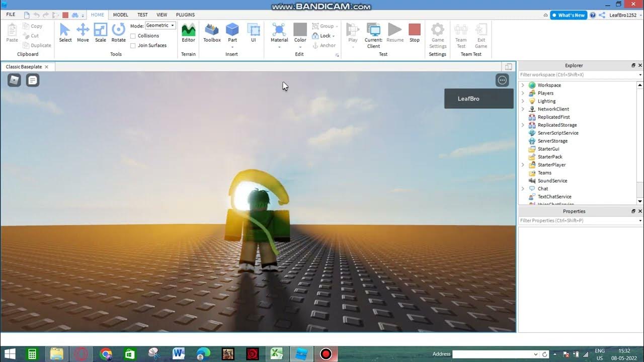Close the Classic Baseplate tab
The image size is (644, 362).
point(47,67)
